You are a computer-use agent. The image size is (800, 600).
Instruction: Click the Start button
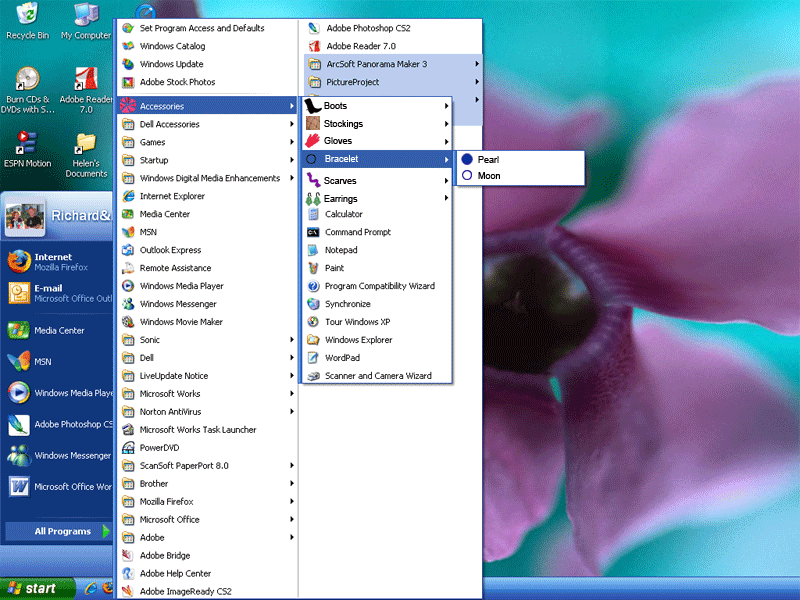[37, 588]
